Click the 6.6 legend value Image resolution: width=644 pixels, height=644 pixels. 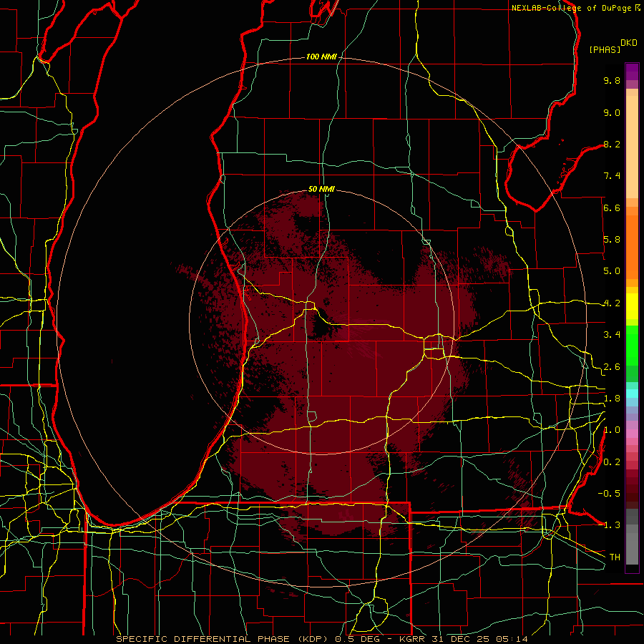[x=612, y=208]
